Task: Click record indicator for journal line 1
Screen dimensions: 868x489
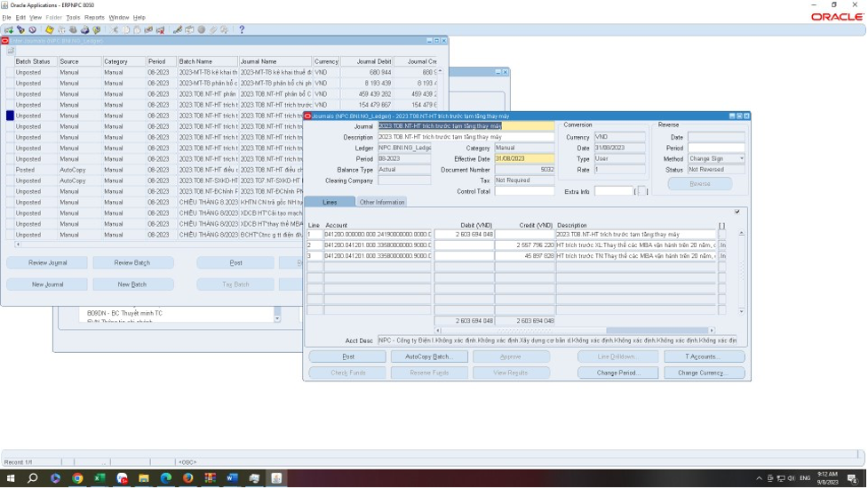Action: click(315, 234)
